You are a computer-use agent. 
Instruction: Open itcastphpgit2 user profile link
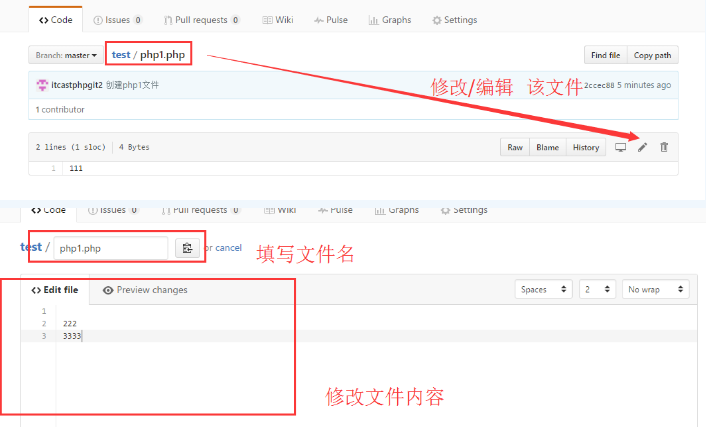pos(77,85)
